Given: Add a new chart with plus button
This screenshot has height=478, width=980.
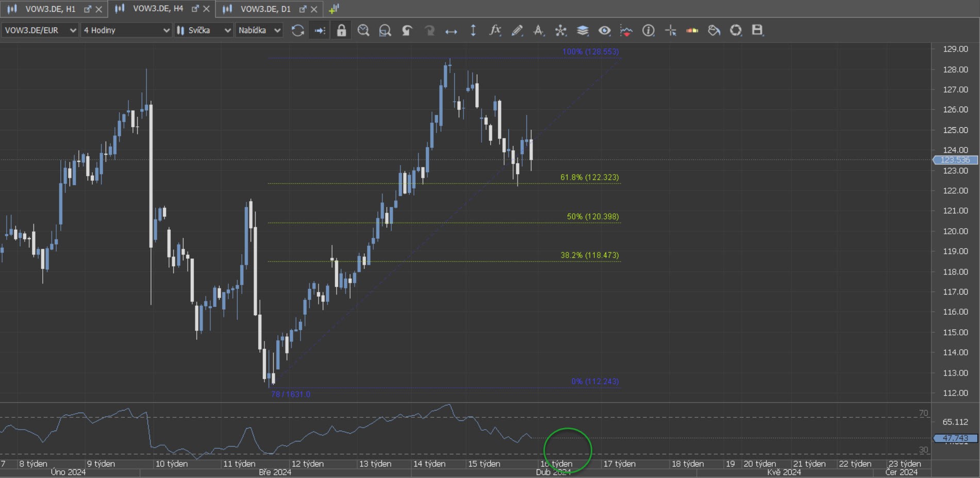Looking at the screenshot, I should (x=334, y=9).
